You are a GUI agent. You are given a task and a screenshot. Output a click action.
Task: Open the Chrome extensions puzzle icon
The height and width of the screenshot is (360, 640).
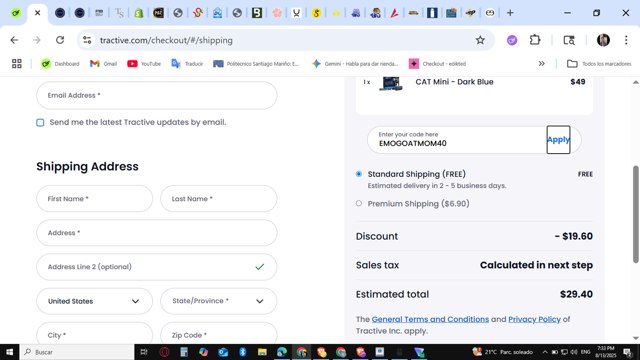tap(535, 40)
